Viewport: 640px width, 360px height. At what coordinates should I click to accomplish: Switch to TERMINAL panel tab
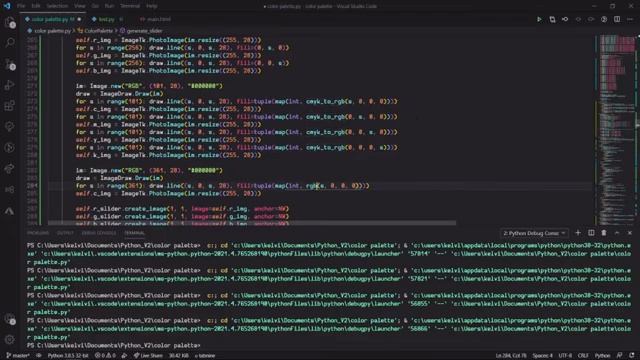tap(134, 233)
